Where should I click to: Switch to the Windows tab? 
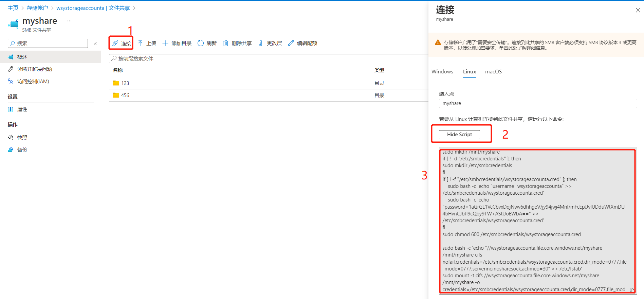click(x=442, y=71)
